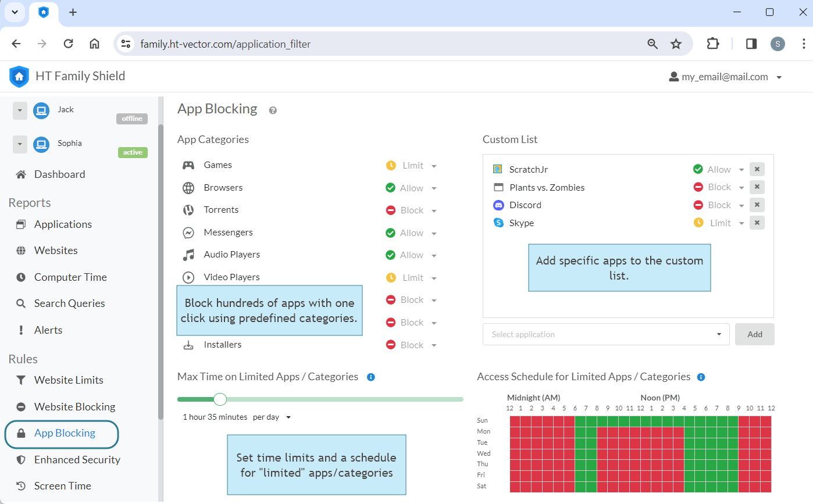Open Website Blocking in the sidebar
Viewport: 813px width, 504px height.
74,407
